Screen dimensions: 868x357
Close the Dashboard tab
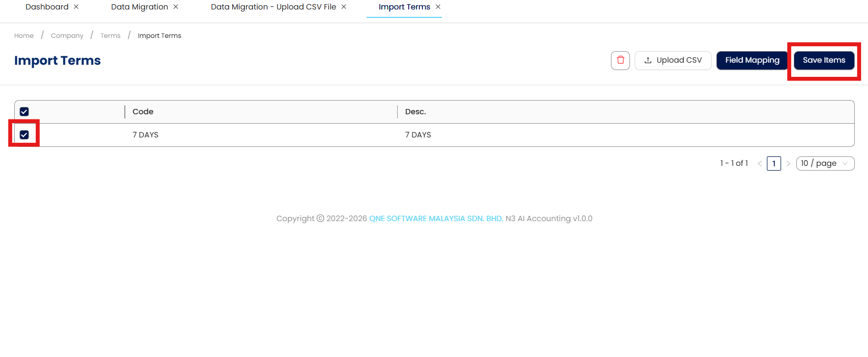[76, 7]
